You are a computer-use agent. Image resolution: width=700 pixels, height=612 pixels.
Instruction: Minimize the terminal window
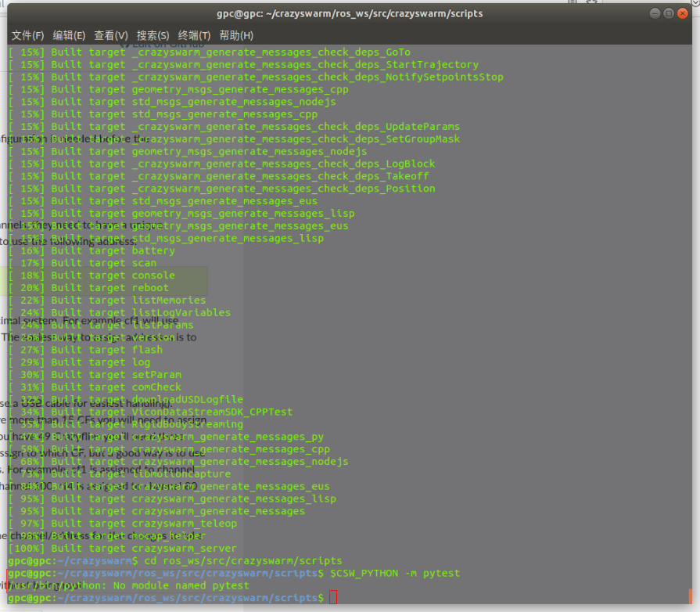point(655,13)
